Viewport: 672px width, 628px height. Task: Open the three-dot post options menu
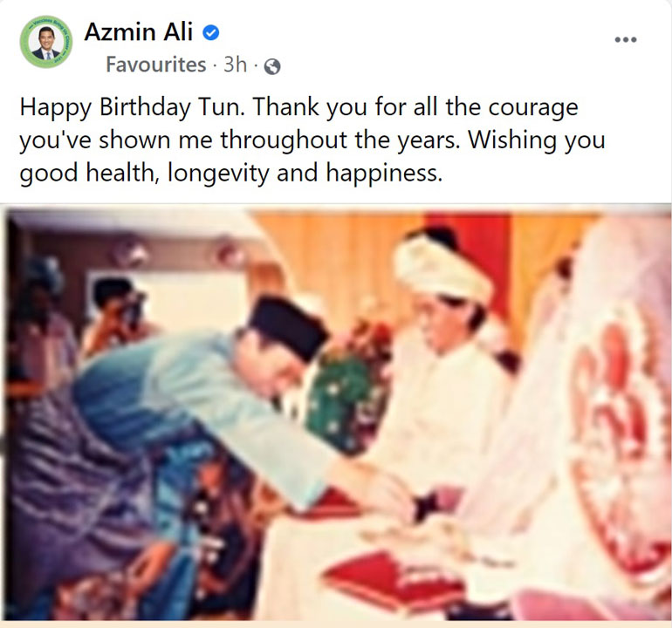pyautogui.click(x=625, y=40)
